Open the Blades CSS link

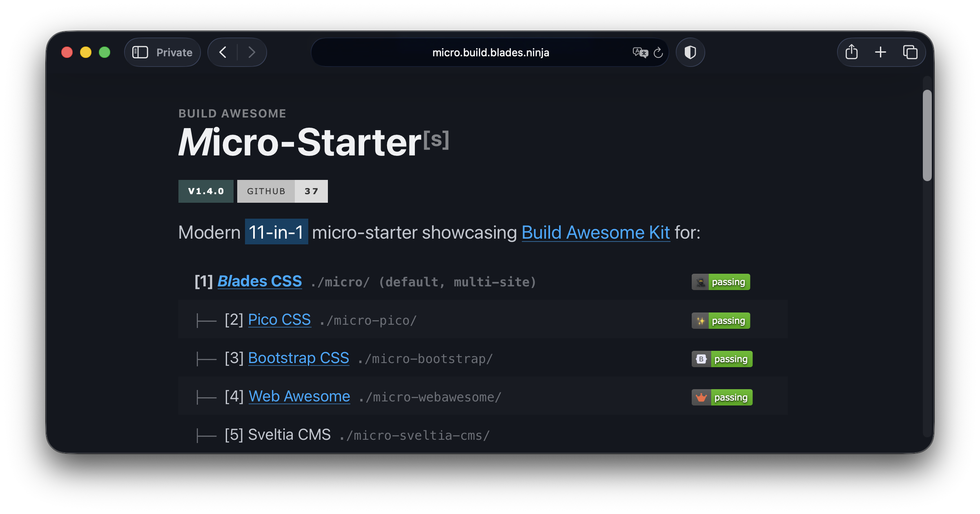(260, 281)
